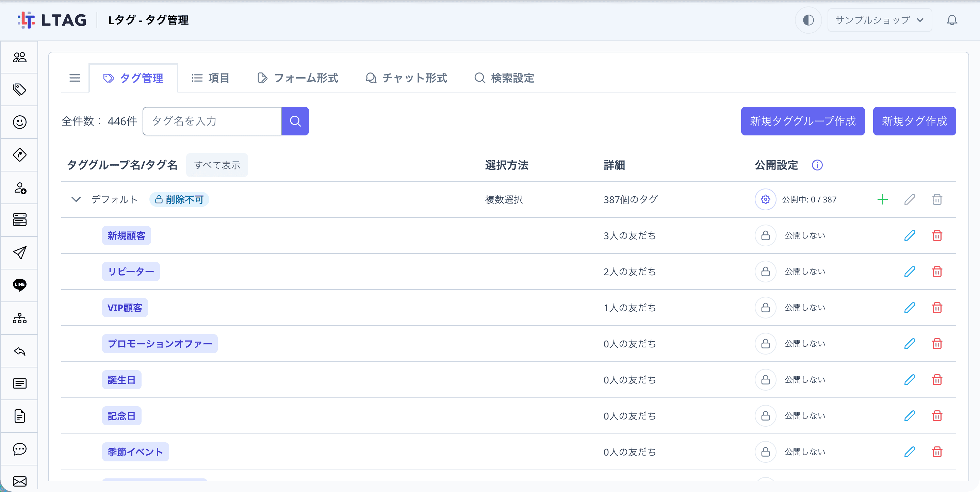
Task: Focus the タグ名を入力 search field
Action: [212, 121]
